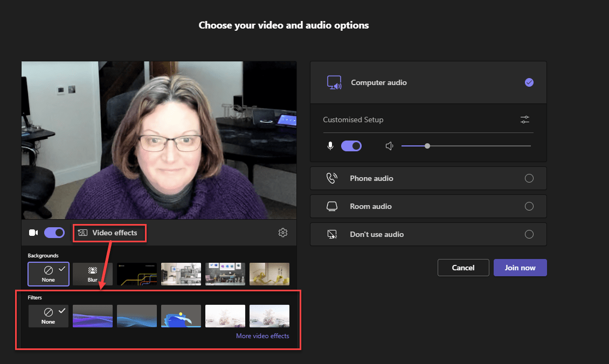Click the Room audio device icon
The width and height of the screenshot is (609, 364).
(x=332, y=206)
